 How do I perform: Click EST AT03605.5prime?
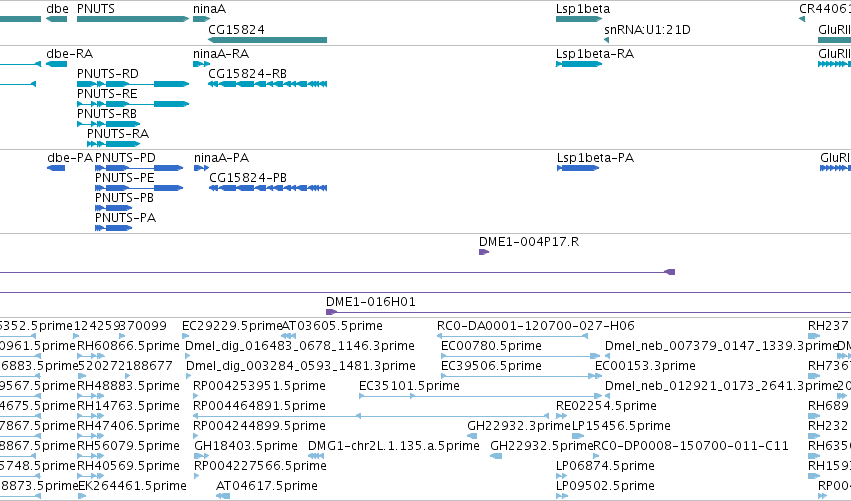coord(332,326)
